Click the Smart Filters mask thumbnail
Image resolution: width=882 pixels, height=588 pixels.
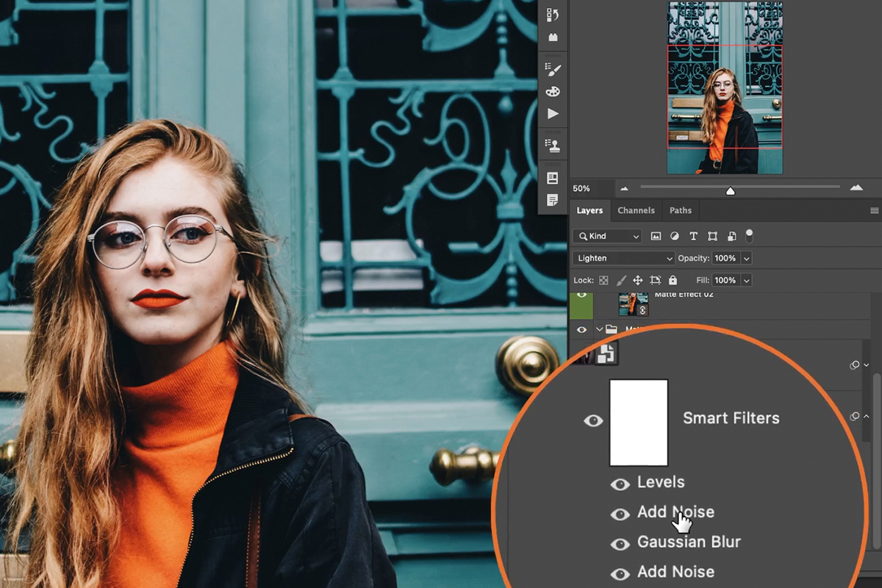click(x=638, y=423)
